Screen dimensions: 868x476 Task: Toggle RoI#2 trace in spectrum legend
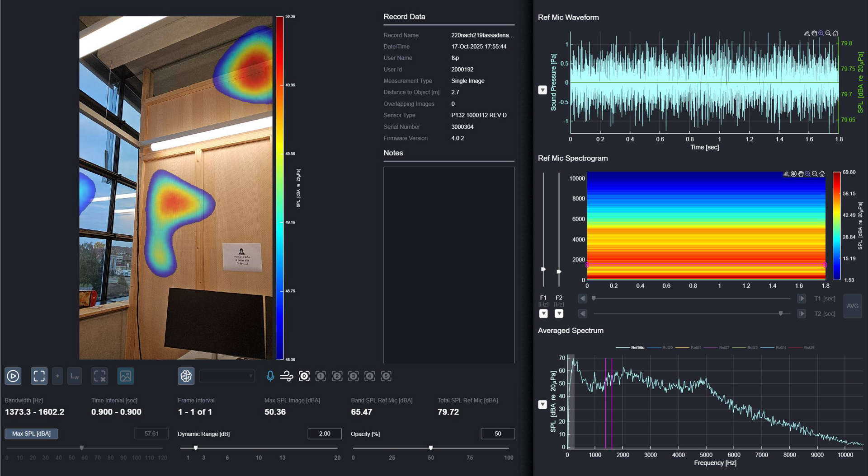(724, 347)
